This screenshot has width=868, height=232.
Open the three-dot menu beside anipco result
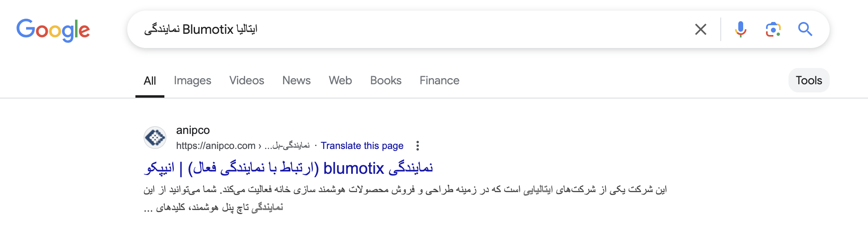tap(417, 146)
